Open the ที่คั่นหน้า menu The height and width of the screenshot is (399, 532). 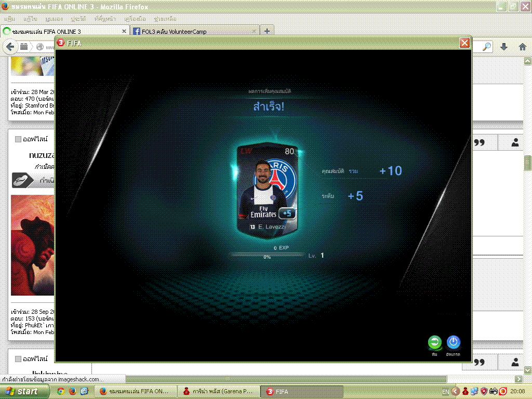click(x=105, y=19)
